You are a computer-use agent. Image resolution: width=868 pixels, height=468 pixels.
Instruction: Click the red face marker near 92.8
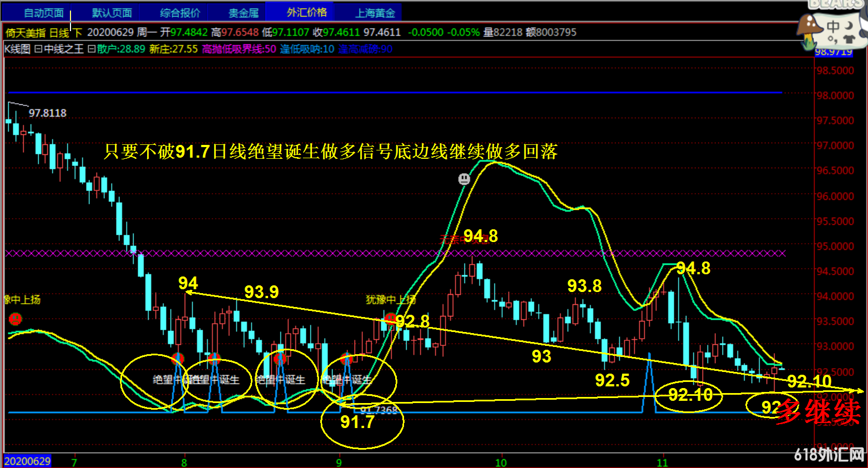(391, 319)
